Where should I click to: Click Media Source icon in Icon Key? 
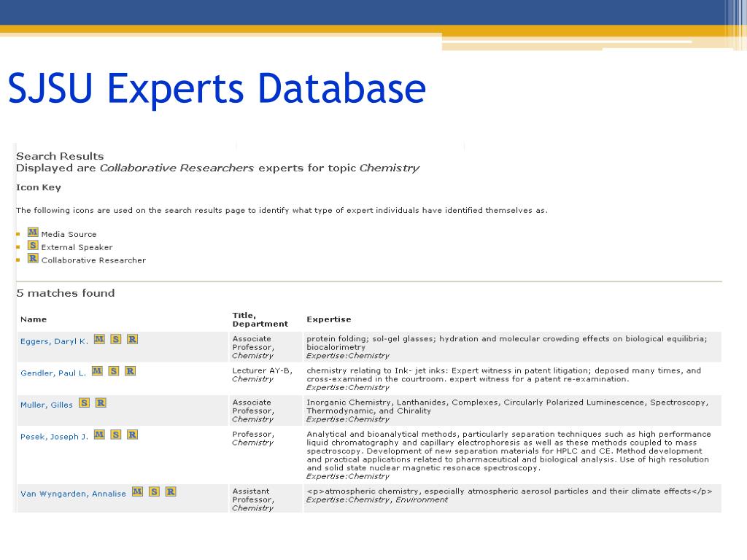coord(33,233)
